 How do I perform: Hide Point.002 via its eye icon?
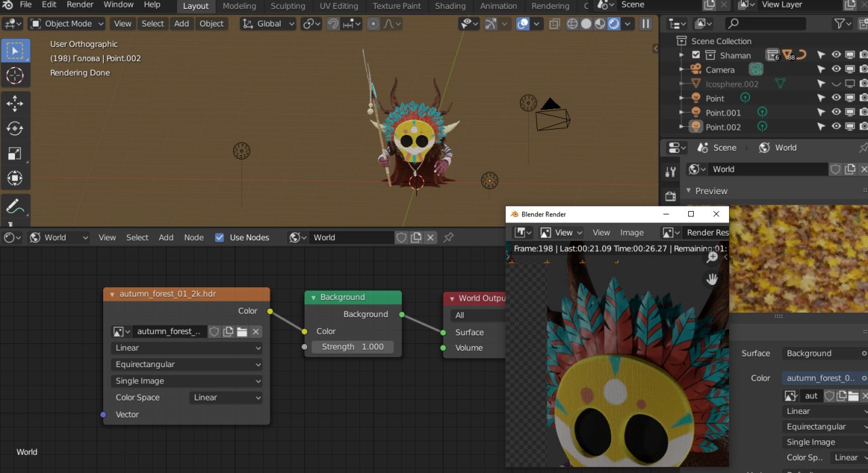click(836, 127)
